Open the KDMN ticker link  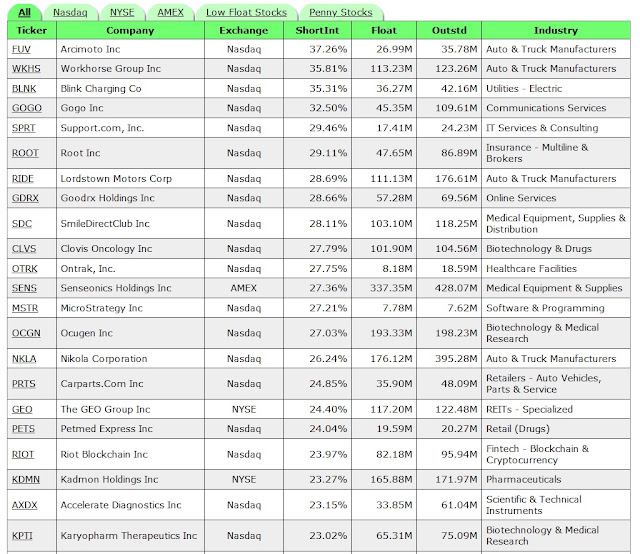pyautogui.click(x=26, y=479)
